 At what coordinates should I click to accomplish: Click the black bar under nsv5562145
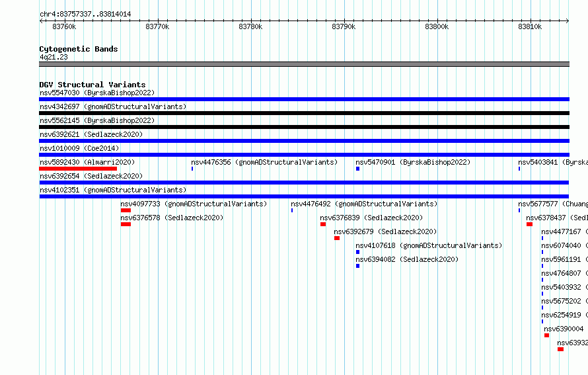tap(304, 127)
